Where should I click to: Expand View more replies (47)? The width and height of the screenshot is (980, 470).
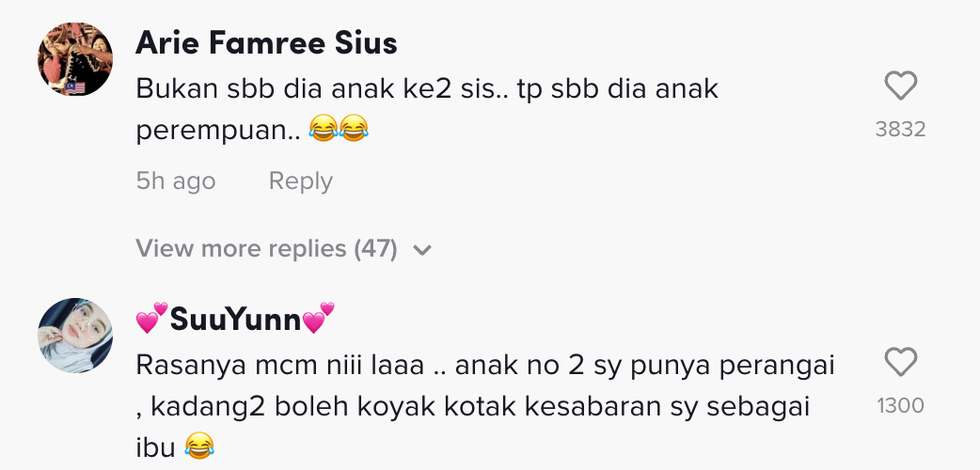click(x=267, y=249)
